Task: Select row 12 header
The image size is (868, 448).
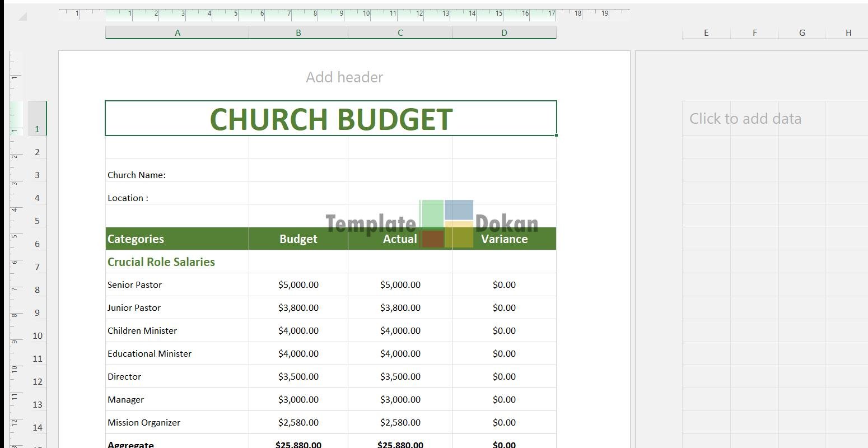Action: [x=37, y=382]
